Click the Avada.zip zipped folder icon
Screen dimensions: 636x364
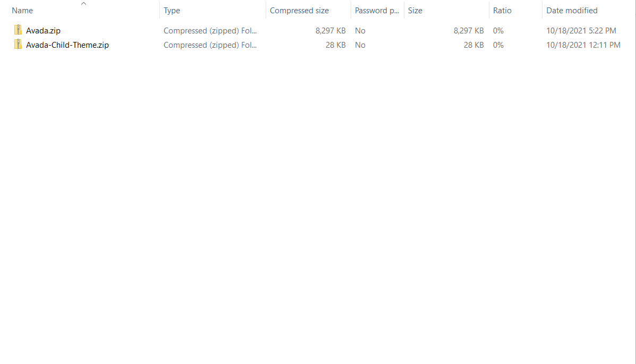pos(19,30)
